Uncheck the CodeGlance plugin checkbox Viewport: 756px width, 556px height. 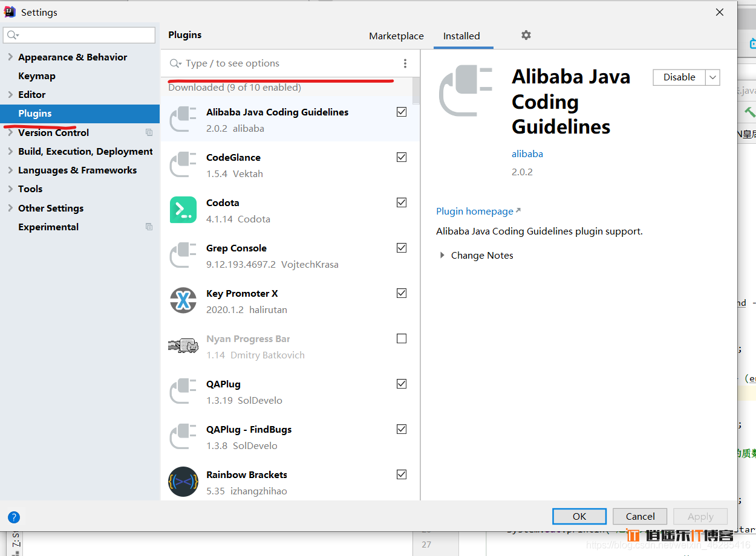pyautogui.click(x=402, y=157)
